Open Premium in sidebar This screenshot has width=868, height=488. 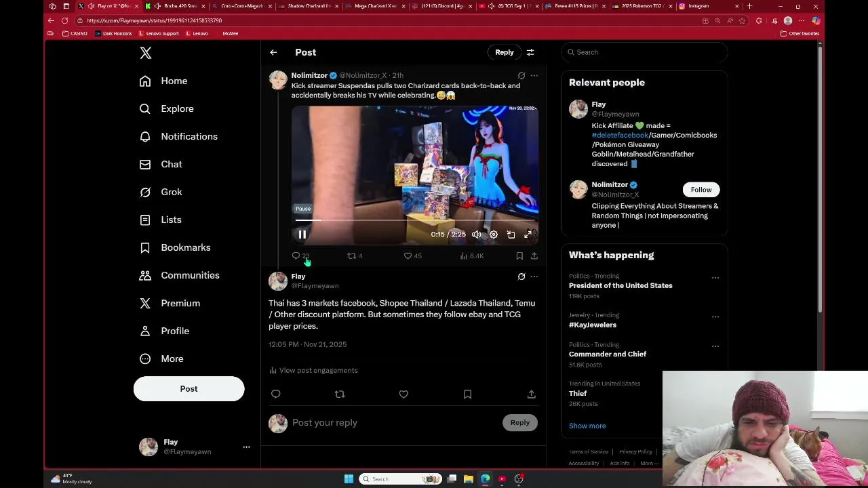coord(170,303)
